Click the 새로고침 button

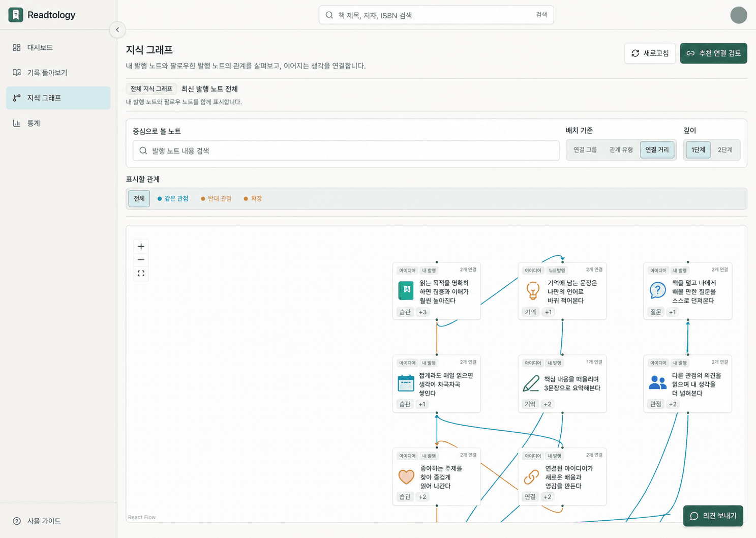pos(650,53)
